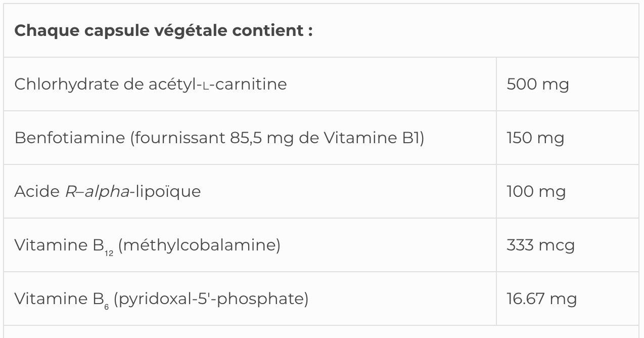Click the word 'carnitine' in first row
The image size is (644, 338).
[251, 84]
